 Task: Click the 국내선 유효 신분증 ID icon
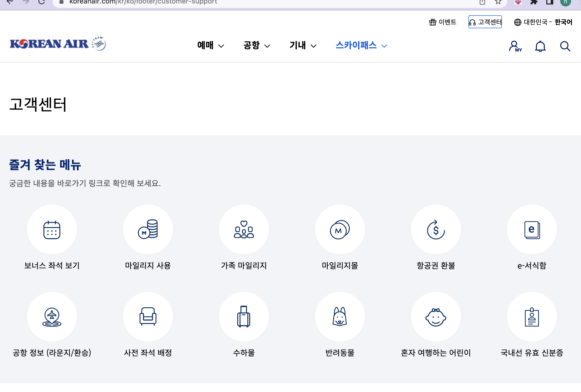coord(532,316)
